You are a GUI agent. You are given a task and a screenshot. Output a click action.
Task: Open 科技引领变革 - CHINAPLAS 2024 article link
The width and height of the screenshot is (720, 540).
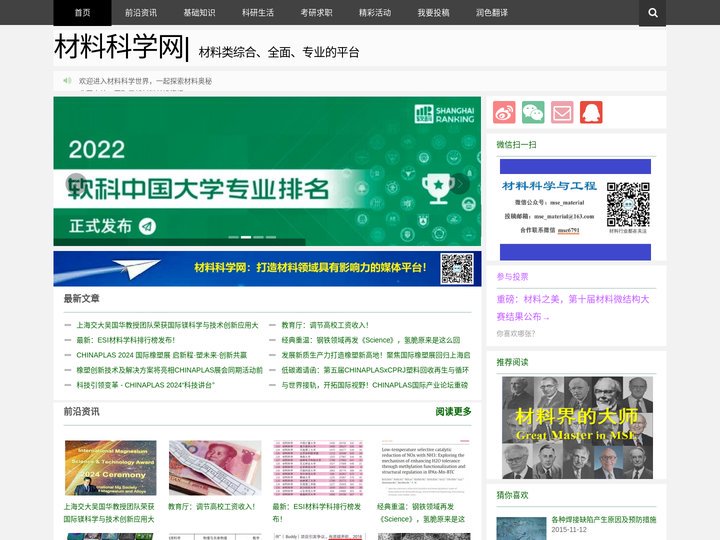click(146, 385)
